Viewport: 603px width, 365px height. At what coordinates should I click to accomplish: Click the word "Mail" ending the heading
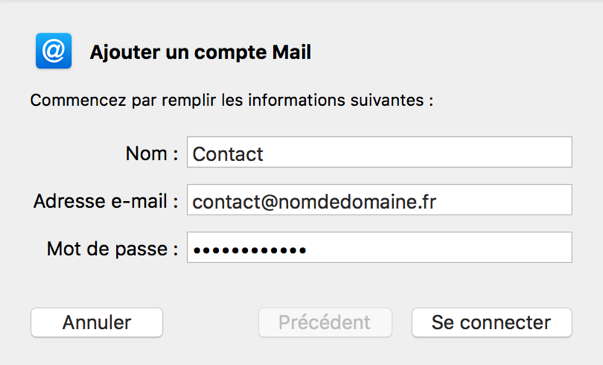pos(292,52)
